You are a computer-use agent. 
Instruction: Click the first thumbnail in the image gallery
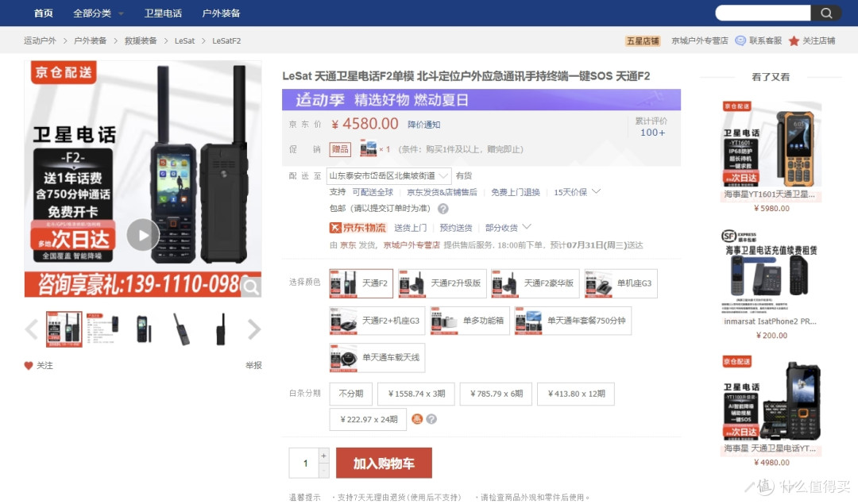click(64, 329)
